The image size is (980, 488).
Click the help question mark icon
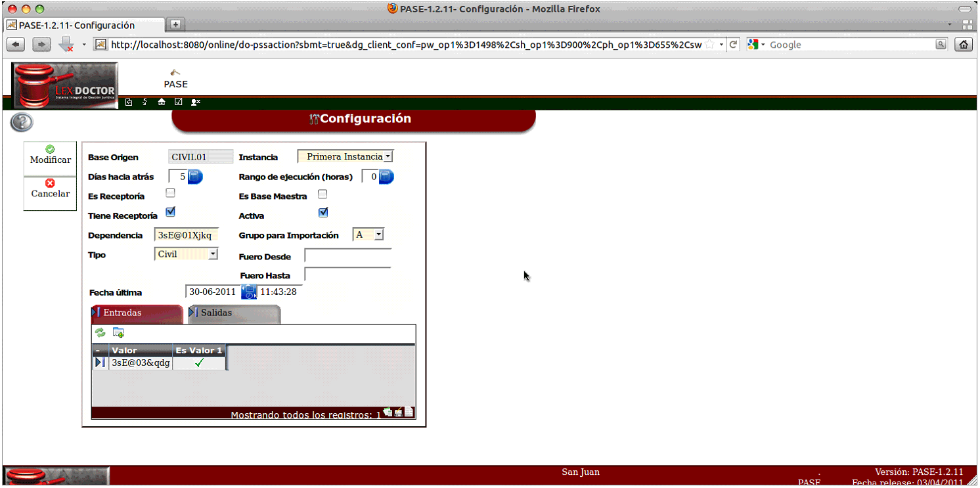[x=22, y=122]
